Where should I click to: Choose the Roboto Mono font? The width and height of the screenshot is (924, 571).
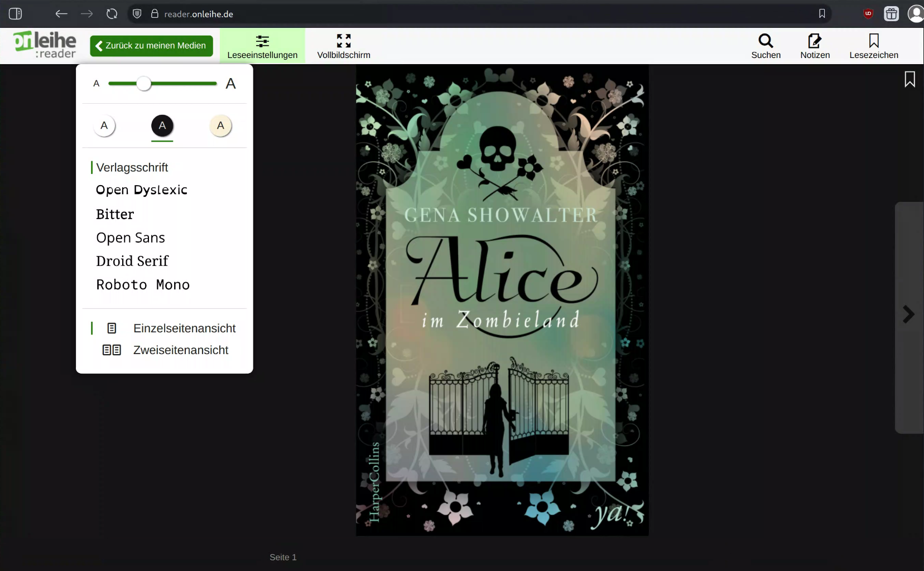point(143,285)
